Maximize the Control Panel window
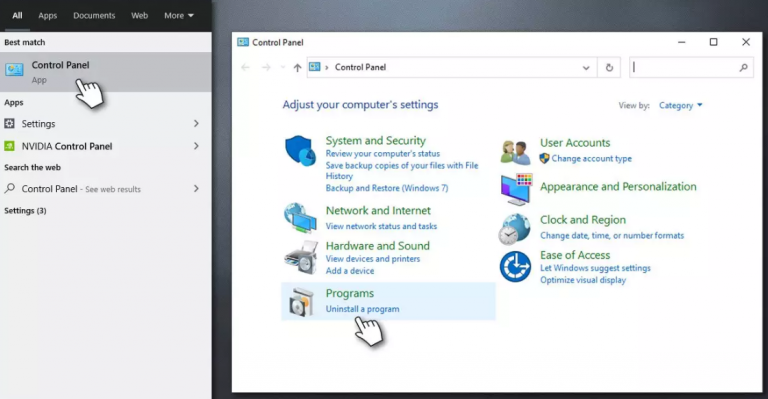768x399 pixels. 714,42
